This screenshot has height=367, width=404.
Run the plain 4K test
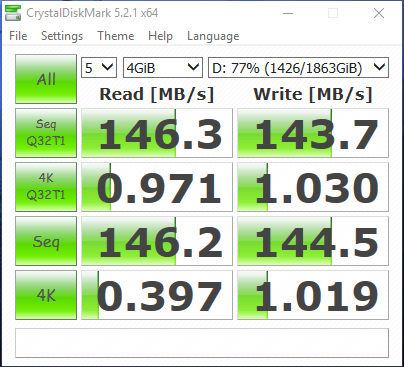tap(46, 295)
